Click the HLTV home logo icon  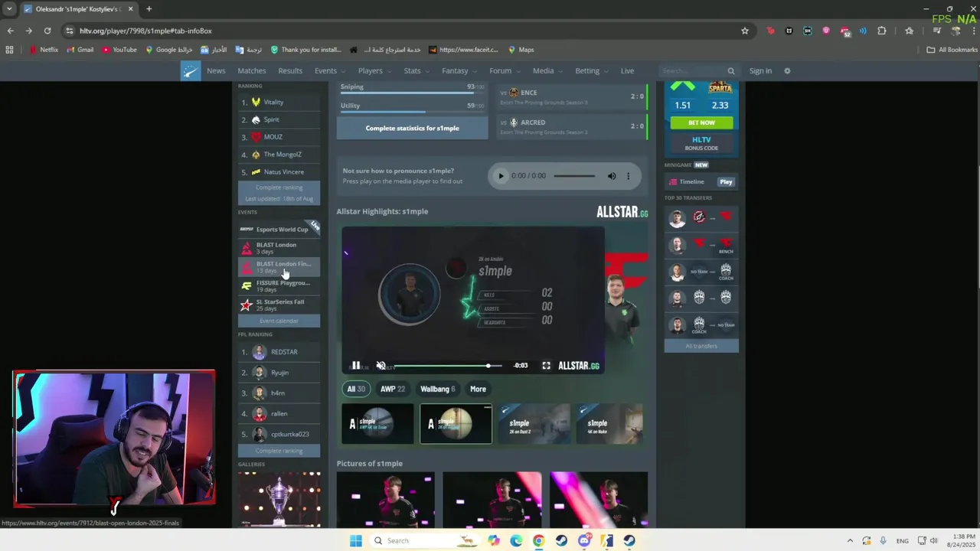tap(191, 71)
